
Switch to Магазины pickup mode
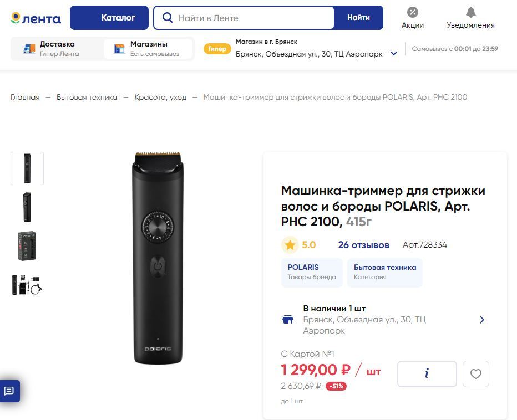click(148, 49)
